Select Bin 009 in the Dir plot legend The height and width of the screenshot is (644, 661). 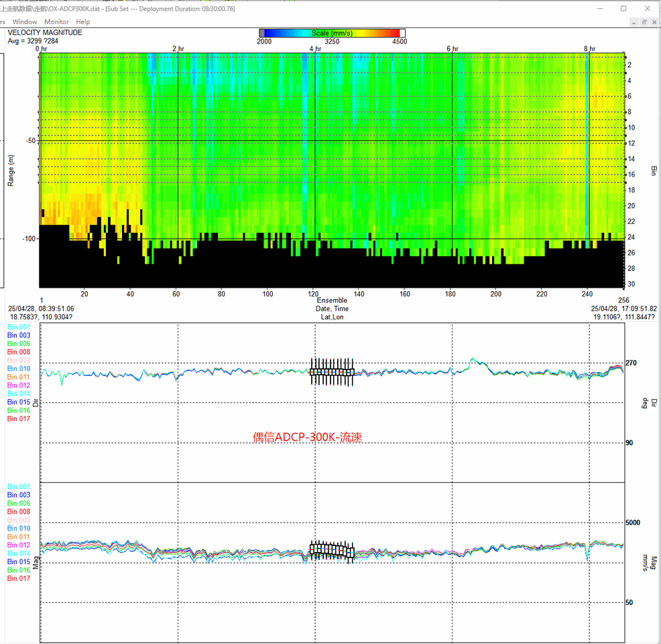tap(19, 360)
